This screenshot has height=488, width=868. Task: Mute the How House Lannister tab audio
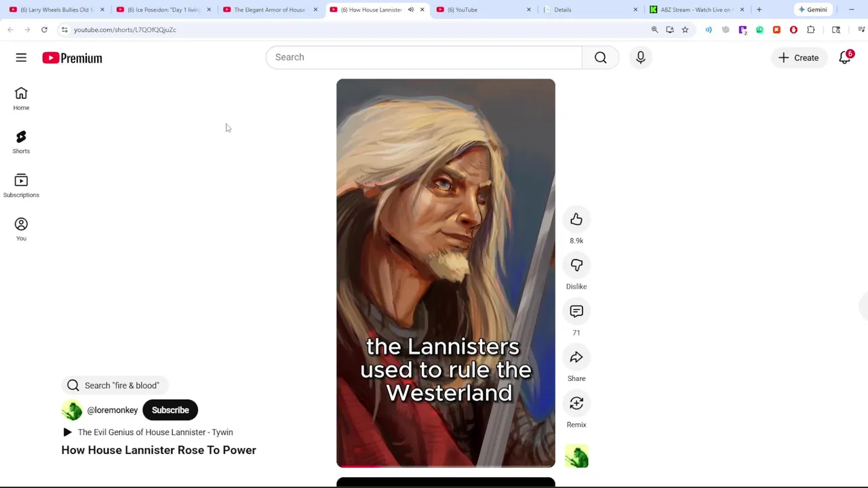[411, 9]
